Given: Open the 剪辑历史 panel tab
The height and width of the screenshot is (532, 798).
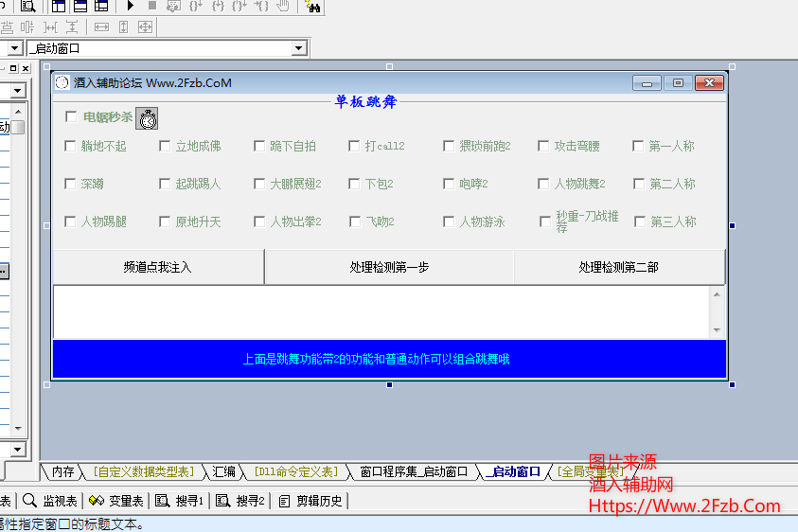Looking at the screenshot, I should (310, 501).
